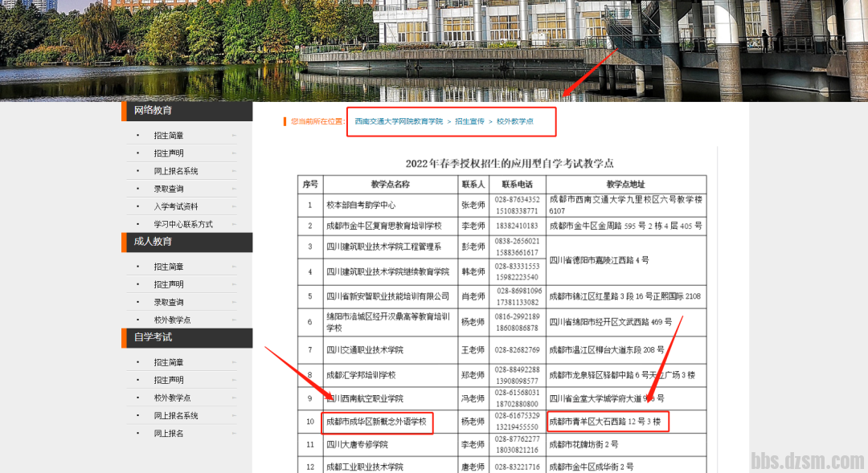Click 招生宣传 breadcrumb link
The height and width of the screenshot is (473, 868).
click(469, 121)
